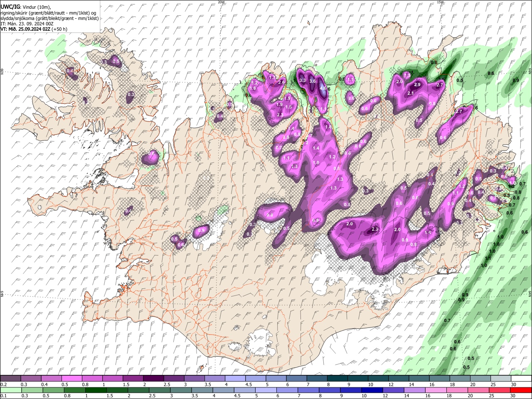Pick the light pink 16 mm rain swatch
532x399 pixels.
point(436,390)
